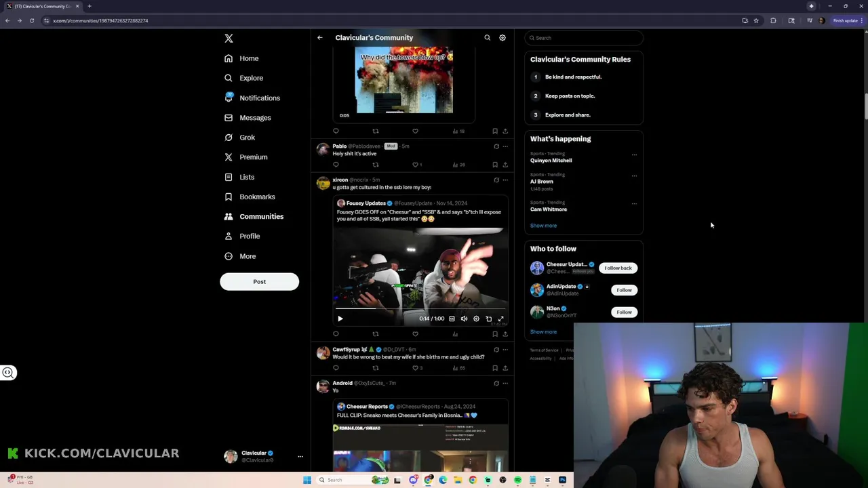Image resolution: width=868 pixels, height=488 pixels.
Task: Open Bookmarks in the sidebar
Action: click(250, 197)
